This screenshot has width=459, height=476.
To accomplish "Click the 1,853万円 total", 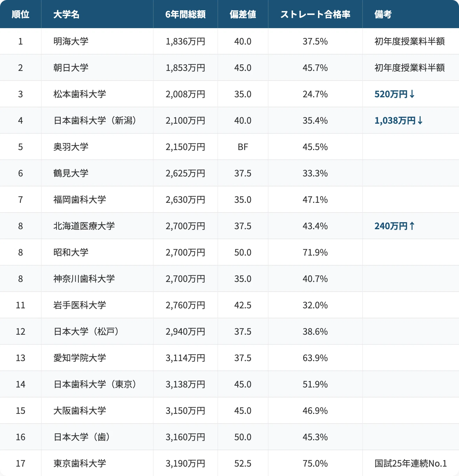I will tap(186, 68).
